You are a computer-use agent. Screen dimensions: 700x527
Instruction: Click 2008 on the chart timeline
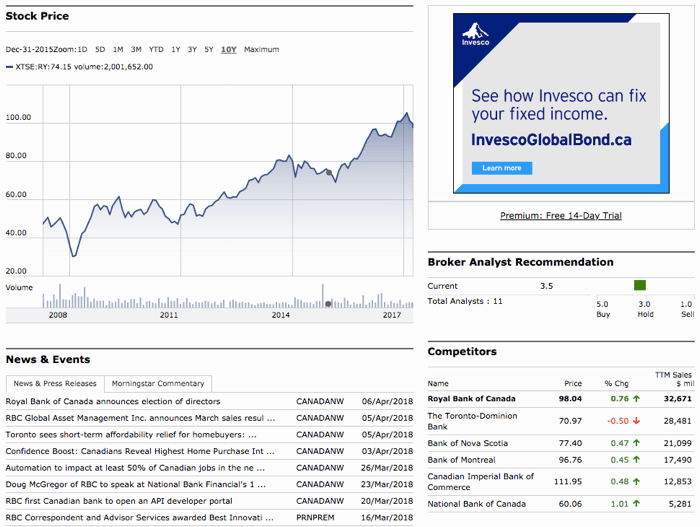(x=58, y=315)
